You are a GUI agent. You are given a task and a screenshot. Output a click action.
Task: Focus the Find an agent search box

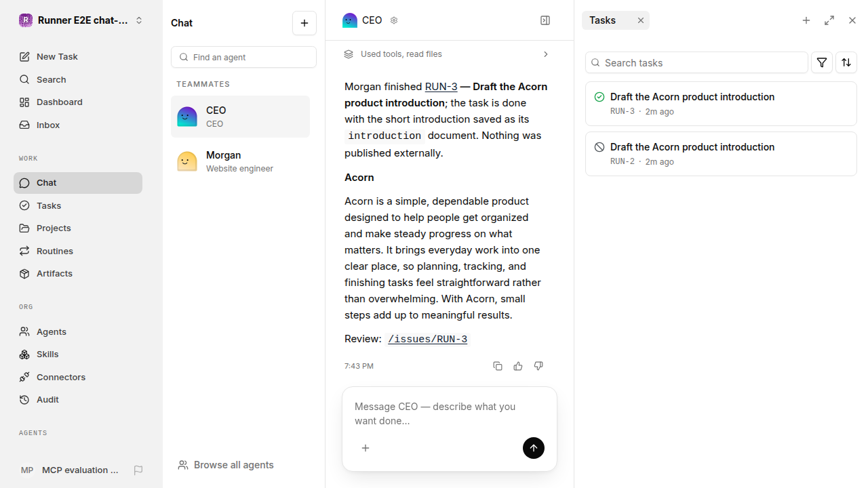point(243,57)
